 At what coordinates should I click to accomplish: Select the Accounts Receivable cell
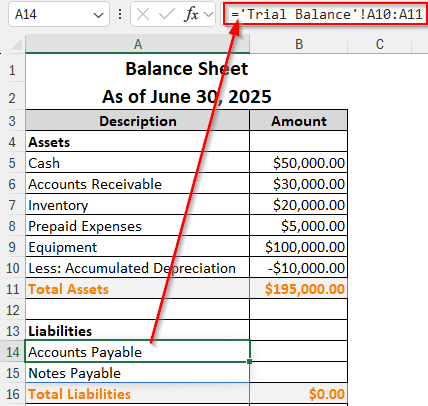tap(138, 184)
